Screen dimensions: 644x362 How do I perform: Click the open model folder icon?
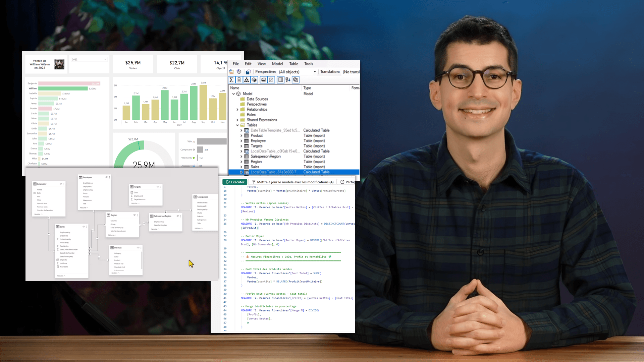tap(231, 72)
